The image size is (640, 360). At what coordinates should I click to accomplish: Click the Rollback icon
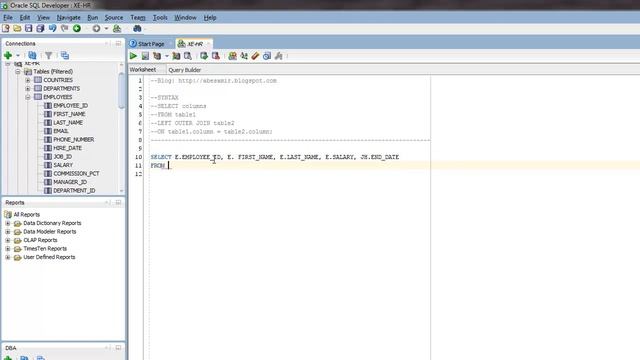[216, 56]
